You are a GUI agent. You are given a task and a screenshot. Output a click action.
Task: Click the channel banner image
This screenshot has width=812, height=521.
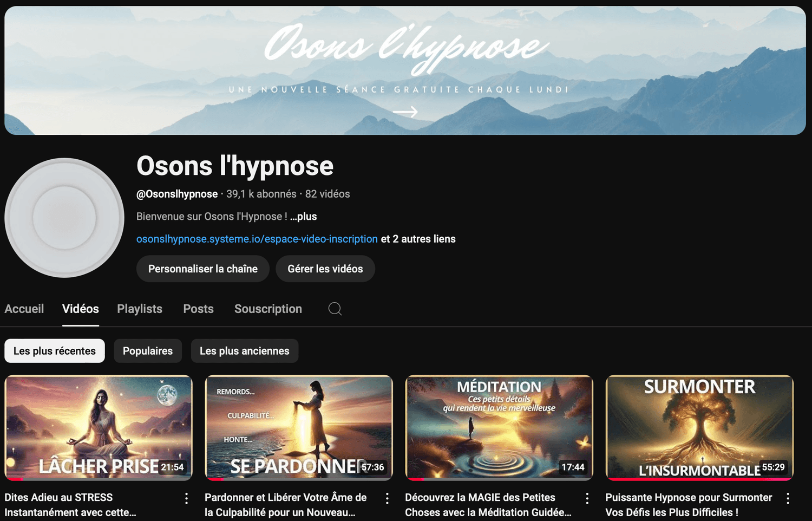[405, 70]
